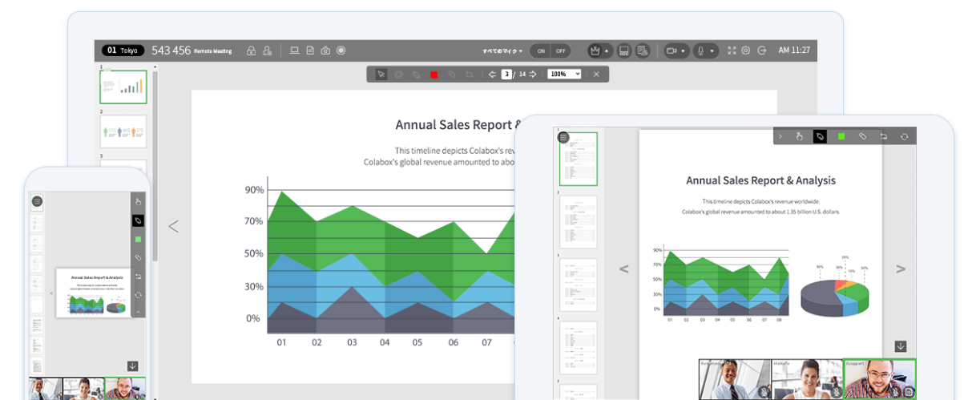Click the snapshot camera icon in top bar
The width and height of the screenshot is (980, 400).
(325, 51)
